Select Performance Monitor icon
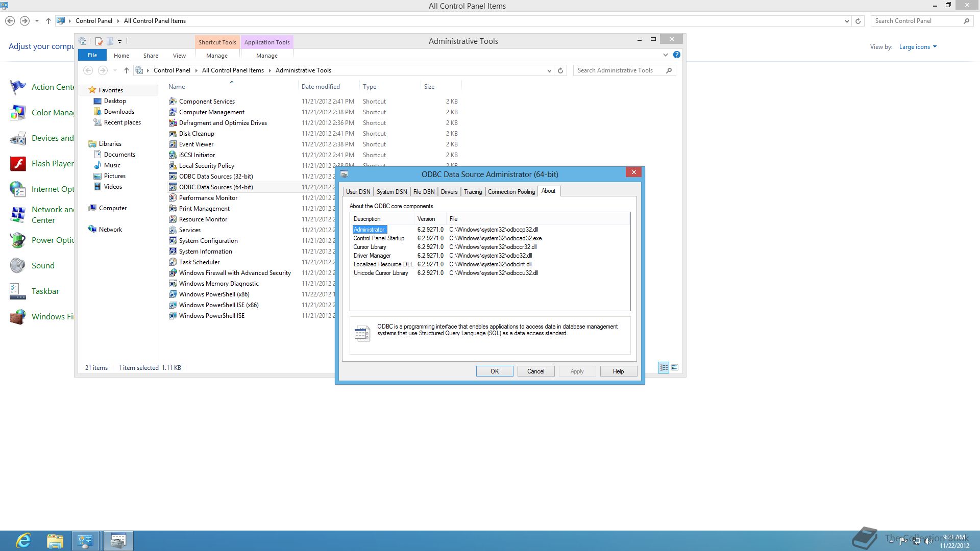This screenshot has width=980, height=551. click(173, 198)
